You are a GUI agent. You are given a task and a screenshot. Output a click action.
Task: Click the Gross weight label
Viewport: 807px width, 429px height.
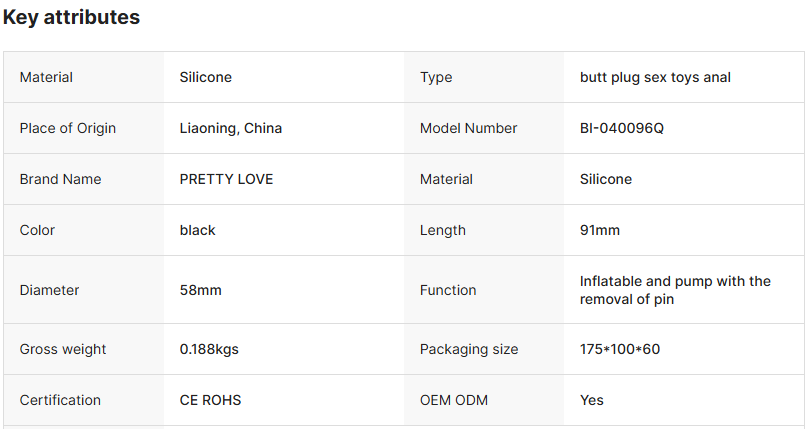coord(63,349)
